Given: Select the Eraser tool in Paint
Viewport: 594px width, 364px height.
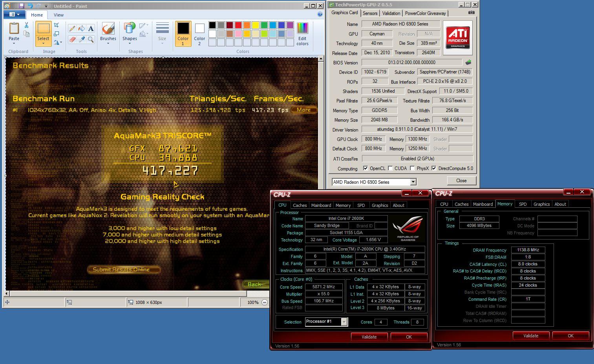Looking at the screenshot, I should 72,40.
